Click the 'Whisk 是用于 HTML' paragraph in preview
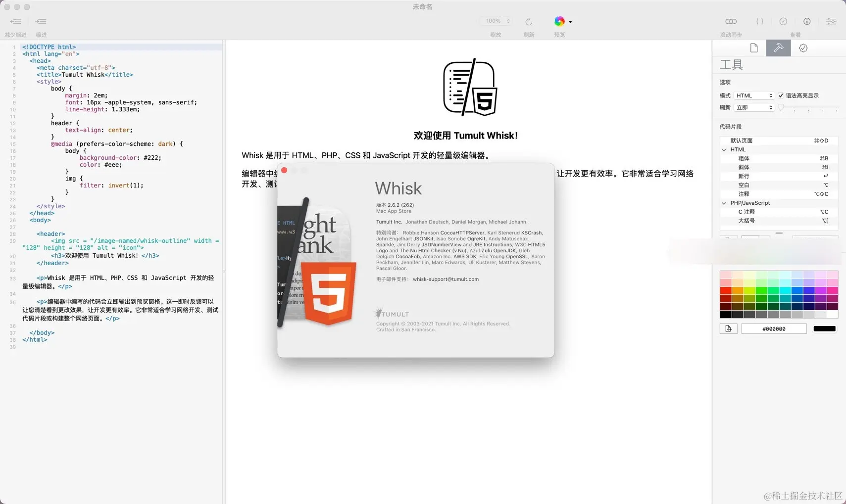 [x=366, y=155]
